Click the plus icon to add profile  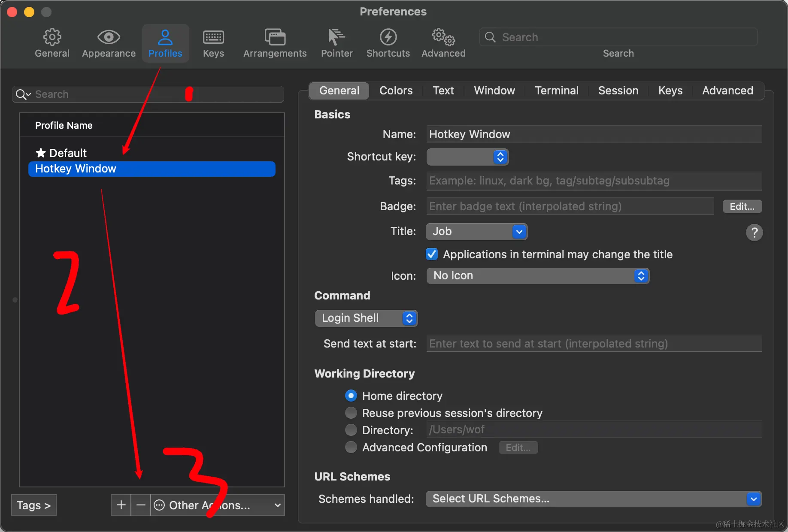click(x=121, y=505)
